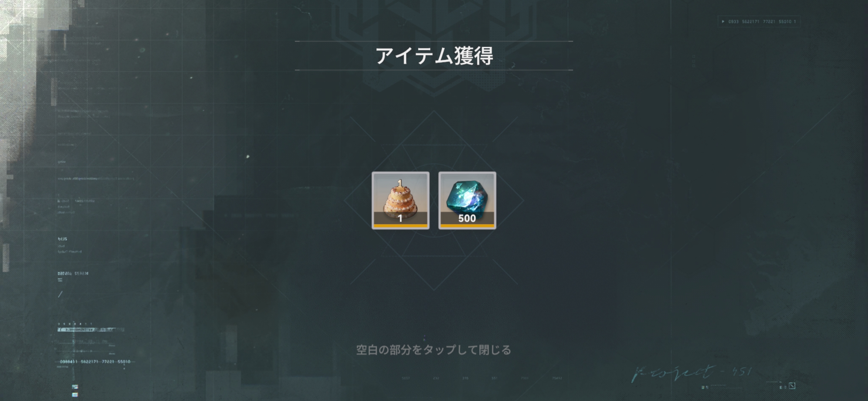Click the highlighted data bar bottom left
This screenshot has width=868, height=401.
(91, 330)
